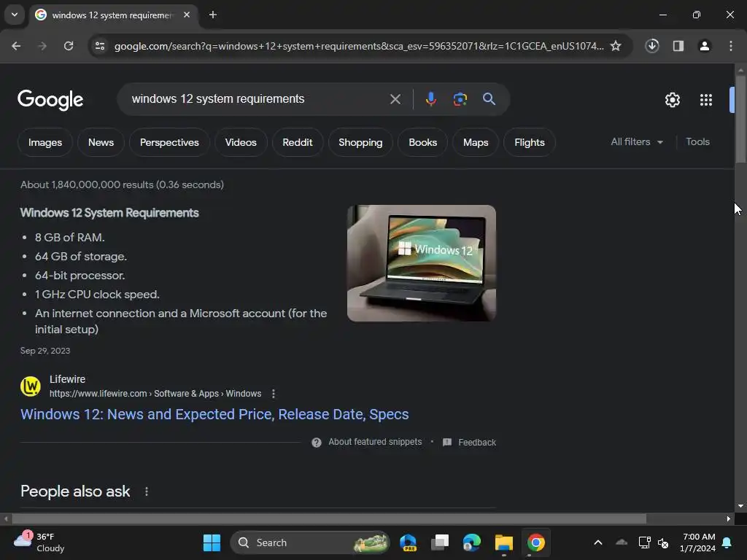Open the network and volume tray icons
Image resolution: width=747 pixels, height=560 pixels.
click(653, 542)
